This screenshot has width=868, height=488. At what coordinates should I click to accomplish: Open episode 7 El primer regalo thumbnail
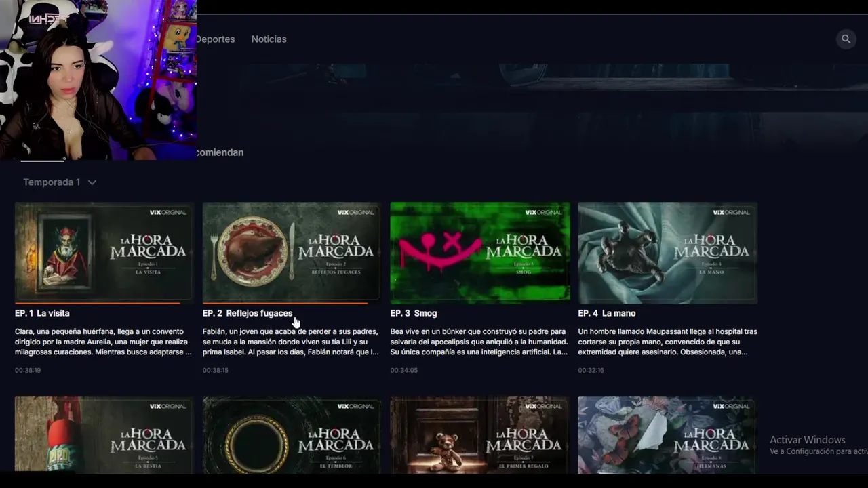click(480, 434)
